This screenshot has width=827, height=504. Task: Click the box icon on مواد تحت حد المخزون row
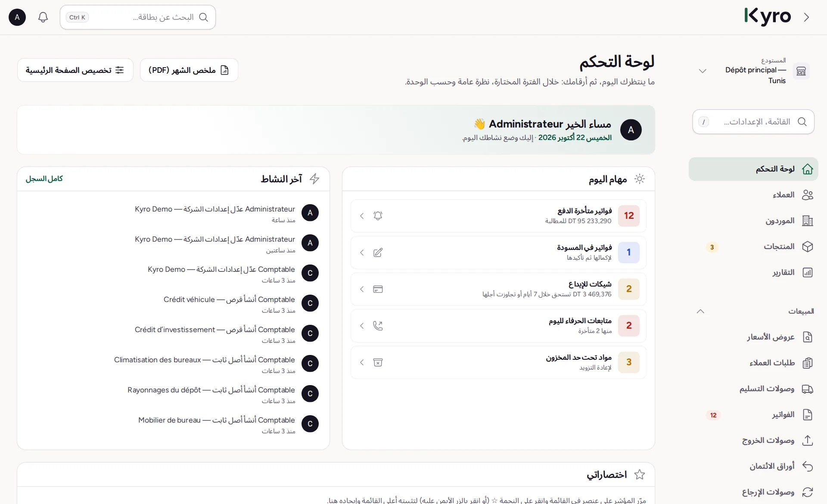(378, 362)
